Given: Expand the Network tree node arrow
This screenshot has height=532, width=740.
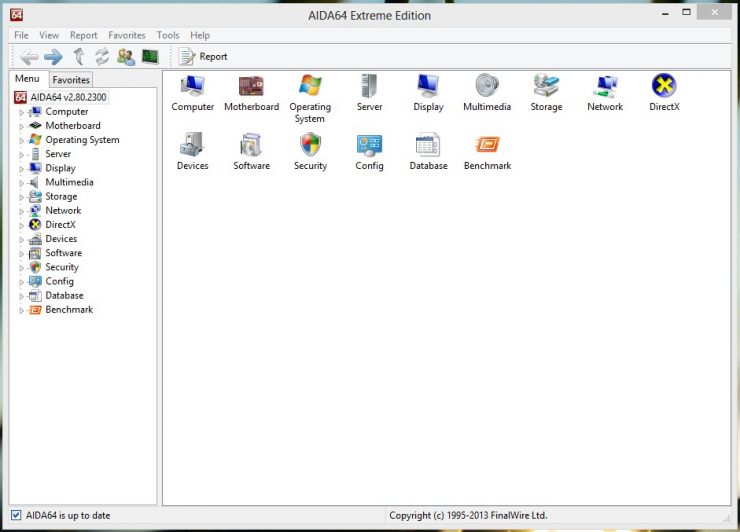Looking at the screenshot, I should 21,211.
